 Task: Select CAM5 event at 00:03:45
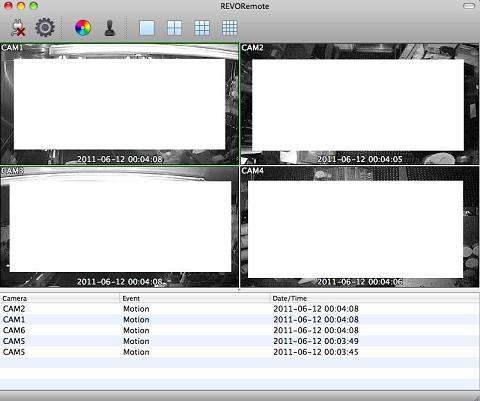240,352
